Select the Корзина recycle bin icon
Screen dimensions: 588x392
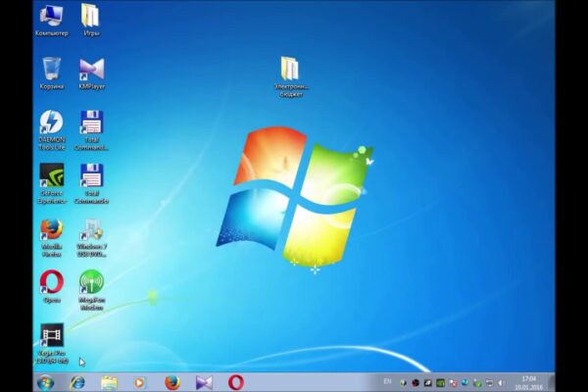(x=51, y=70)
